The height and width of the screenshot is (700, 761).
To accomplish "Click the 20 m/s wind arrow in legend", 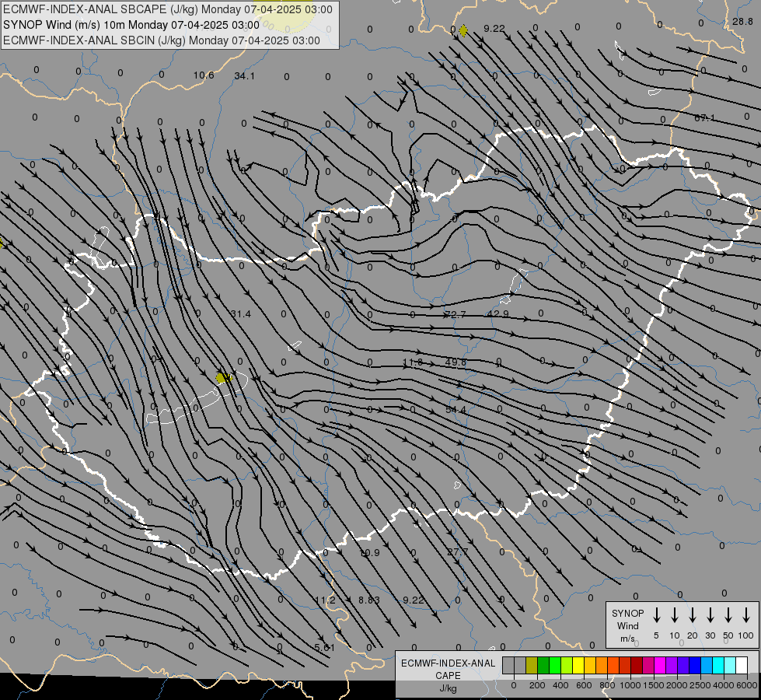I will [693, 615].
